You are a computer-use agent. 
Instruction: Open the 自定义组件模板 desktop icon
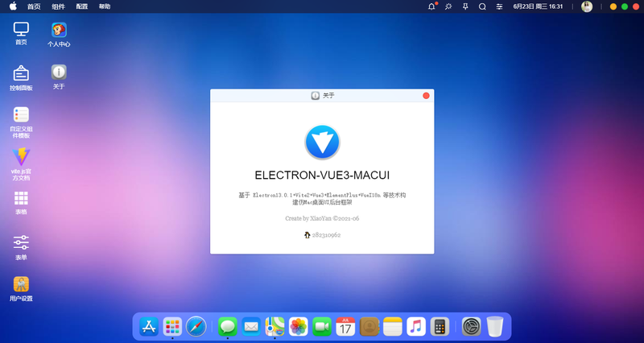21,122
